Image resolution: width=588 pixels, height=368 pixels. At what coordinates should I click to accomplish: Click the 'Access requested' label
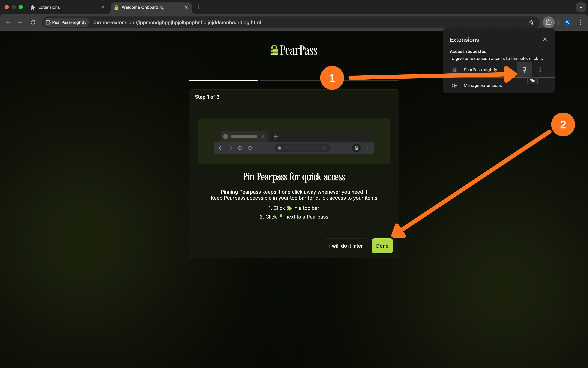[x=468, y=51]
